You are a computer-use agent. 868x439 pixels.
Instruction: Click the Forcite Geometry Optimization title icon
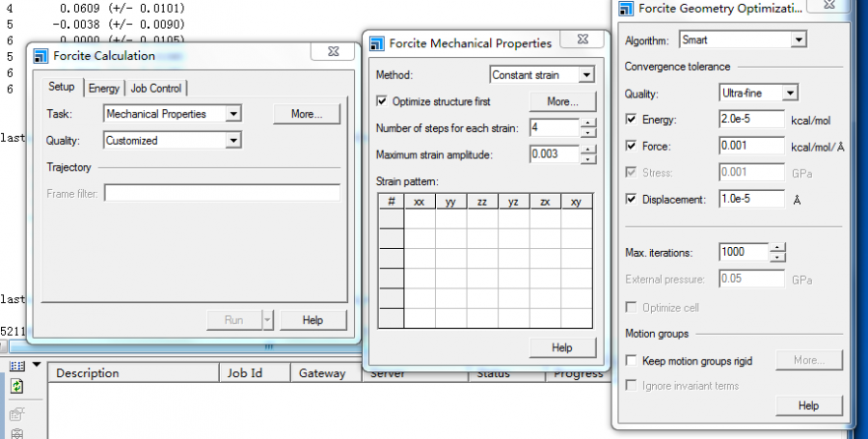point(626,9)
